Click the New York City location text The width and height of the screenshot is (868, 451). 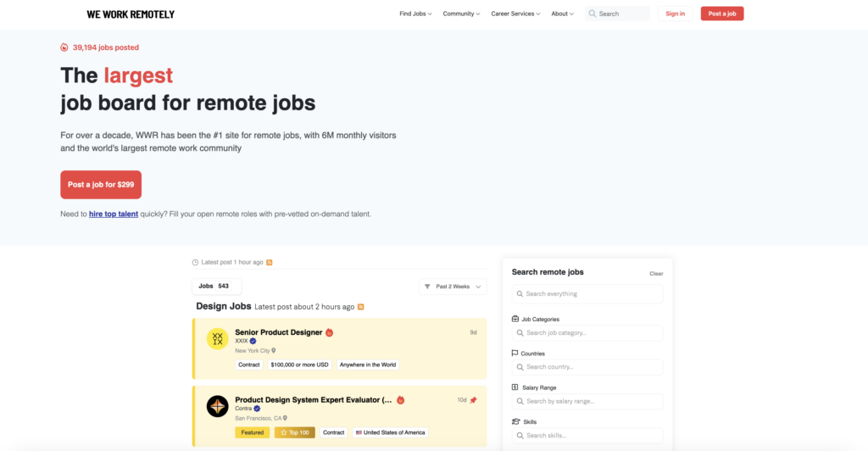coord(253,351)
